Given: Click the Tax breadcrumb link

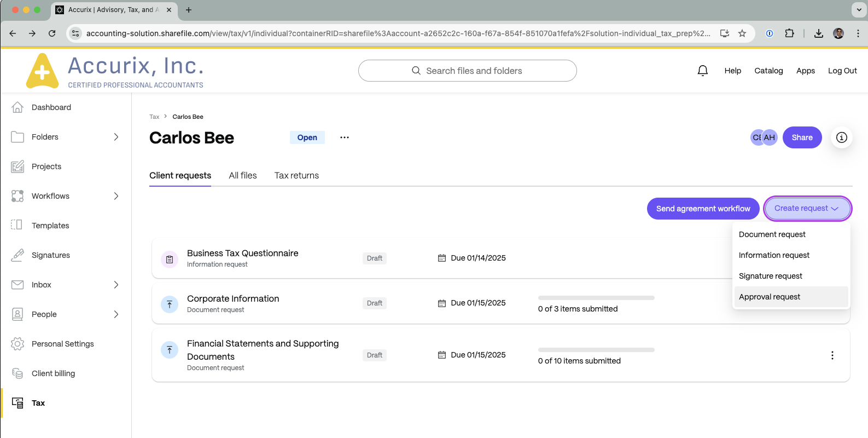Looking at the screenshot, I should [x=154, y=117].
